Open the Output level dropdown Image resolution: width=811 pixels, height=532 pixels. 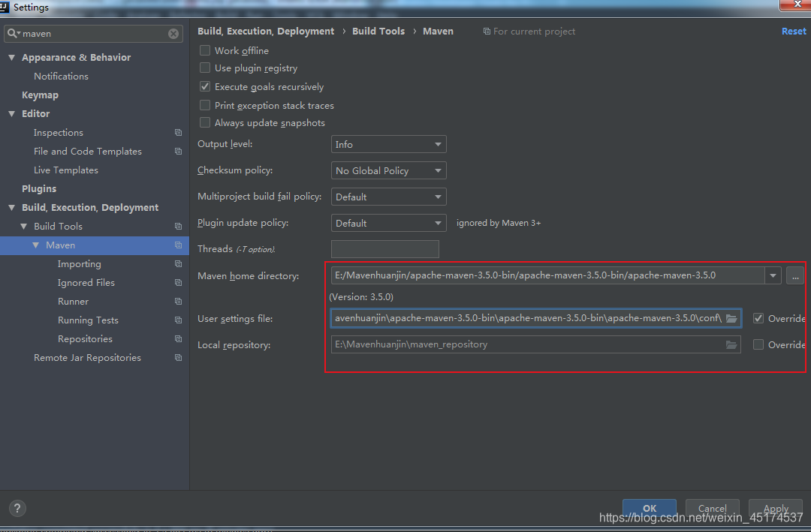(x=388, y=144)
